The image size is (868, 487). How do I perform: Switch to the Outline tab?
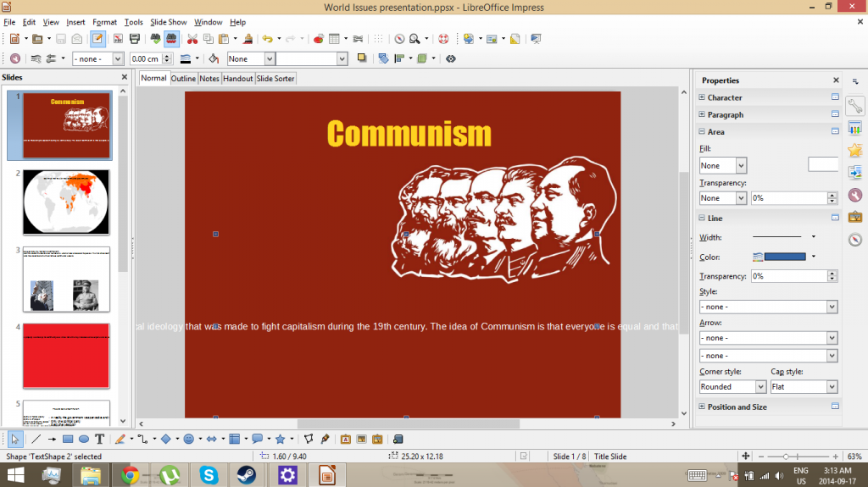[183, 79]
